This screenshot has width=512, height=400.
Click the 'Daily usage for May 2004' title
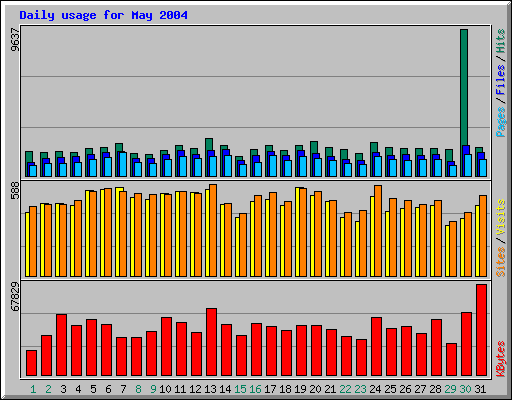point(103,15)
